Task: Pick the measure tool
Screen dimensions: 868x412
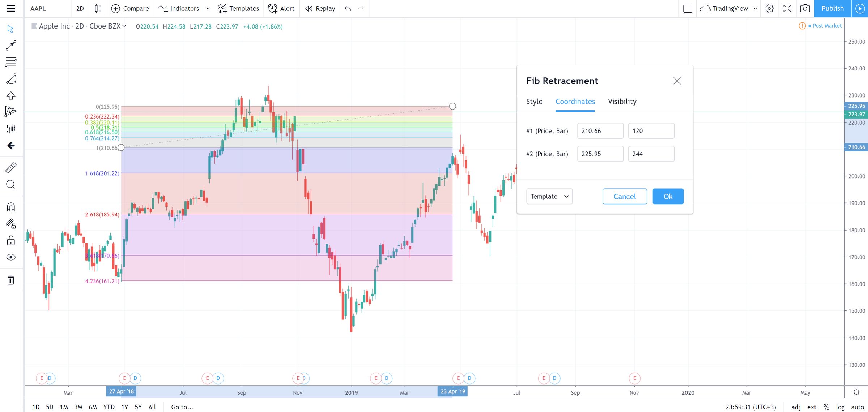Action: click(11, 168)
